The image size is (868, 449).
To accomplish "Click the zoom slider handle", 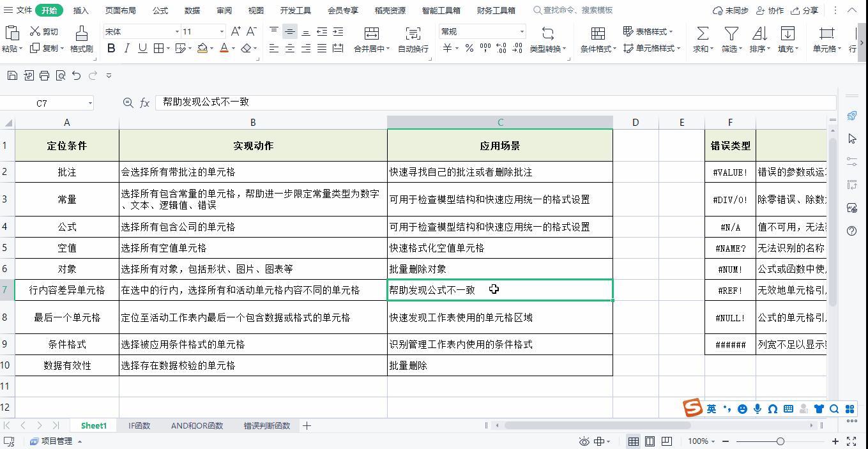I will [780, 441].
